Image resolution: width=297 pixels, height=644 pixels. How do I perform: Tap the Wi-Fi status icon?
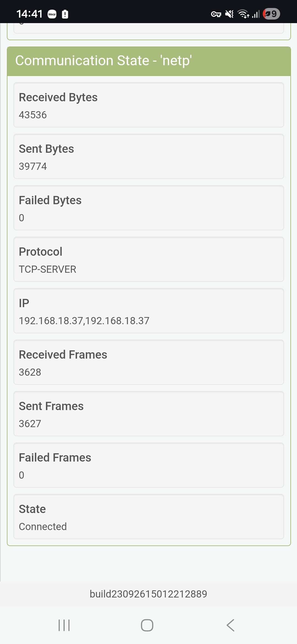243,14
